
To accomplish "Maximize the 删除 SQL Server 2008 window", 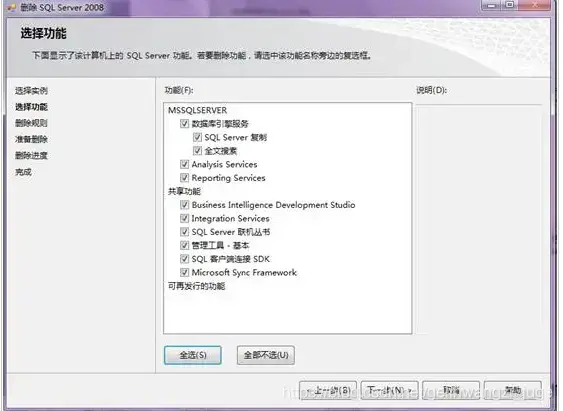I will click(510, 5).
